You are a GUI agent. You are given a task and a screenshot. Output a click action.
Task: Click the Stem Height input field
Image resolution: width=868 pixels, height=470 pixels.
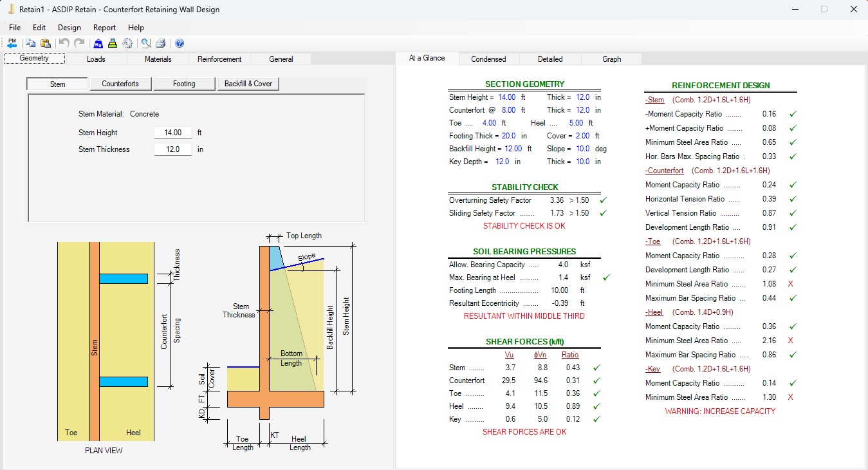coord(173,133)
